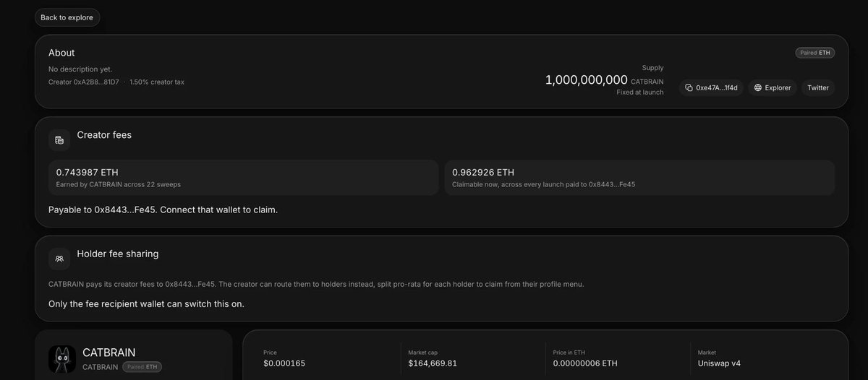Click the 1,000,000,000 supply value
This screenshot has width=868, height=380.
[x=587, y=80]
